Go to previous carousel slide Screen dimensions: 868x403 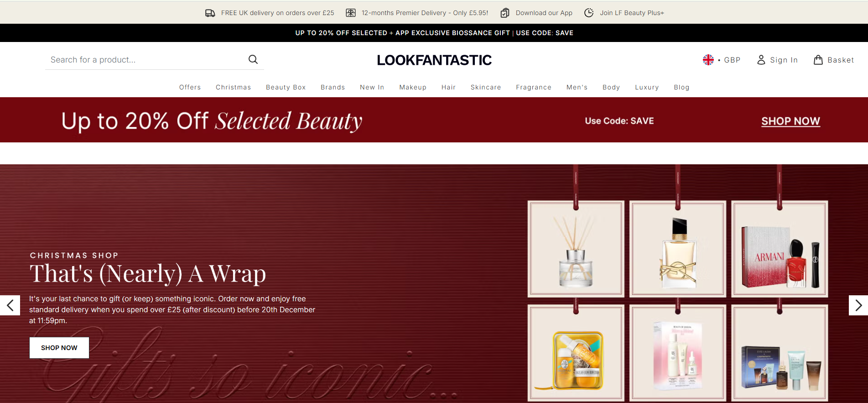(10, 305)
